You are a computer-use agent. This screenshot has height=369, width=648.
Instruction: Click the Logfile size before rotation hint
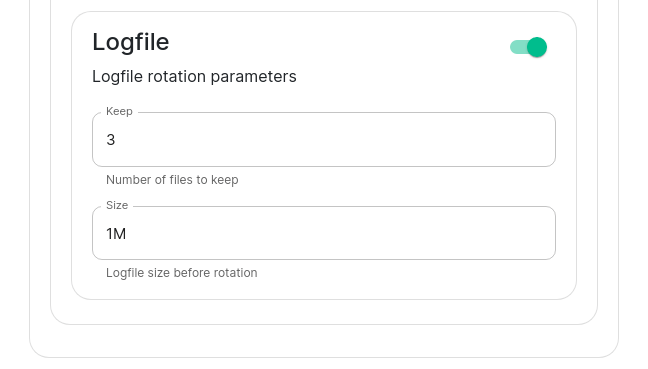(x=181, y=273)
